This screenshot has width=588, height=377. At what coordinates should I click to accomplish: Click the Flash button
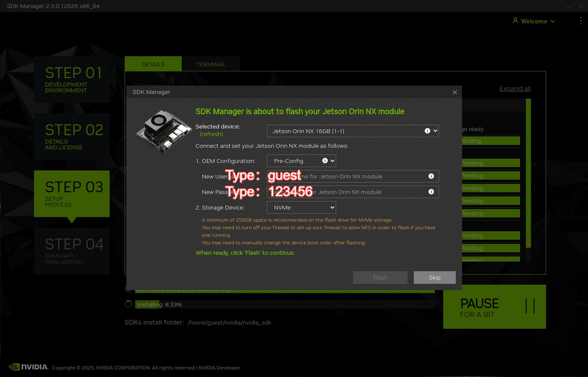(380, 277)
